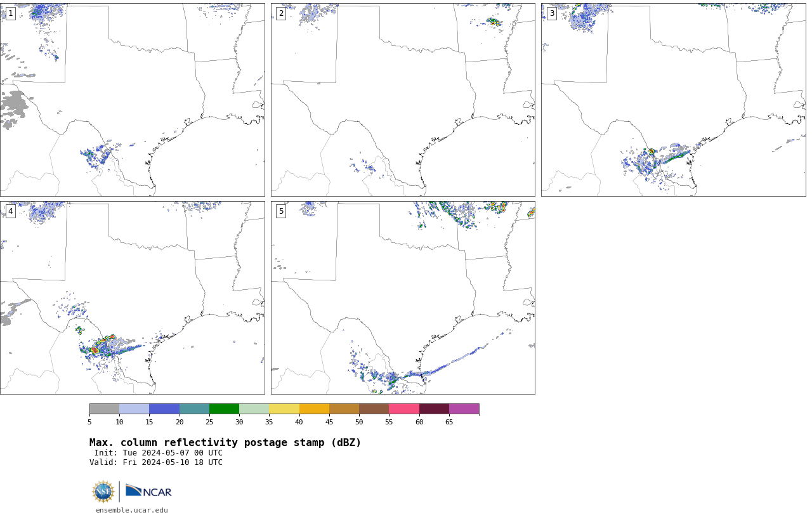Click the member label box numbered 5
812x517 pixels.
tap(281, 211)
